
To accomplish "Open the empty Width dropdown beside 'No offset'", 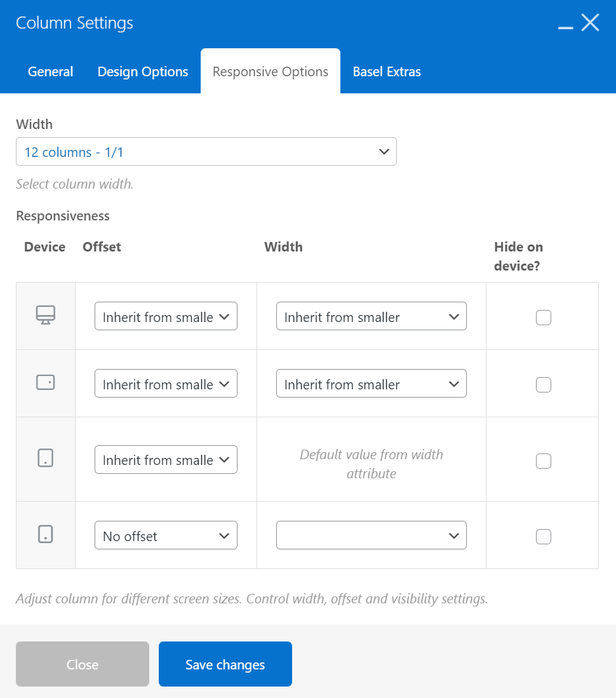I will point(371,535).
